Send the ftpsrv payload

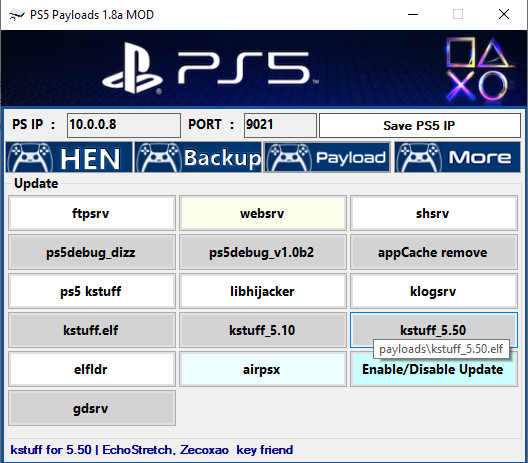(92, 213)
